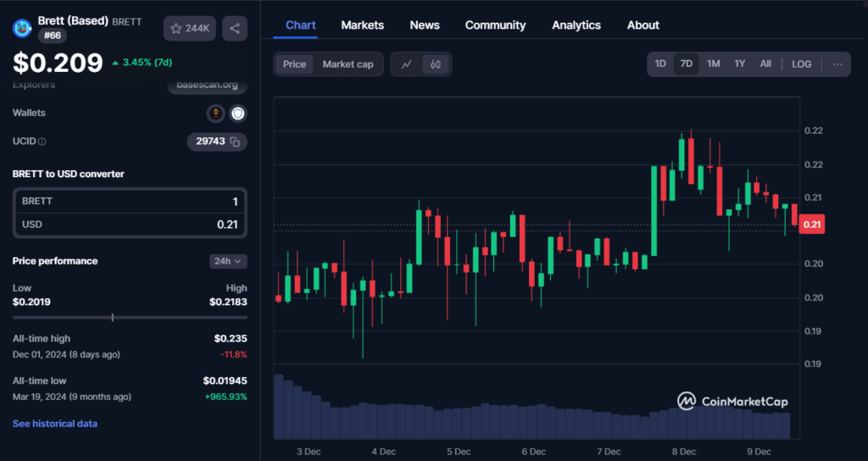Toggle LOG scale on chart
This screenshot has height=461, width=868.
coord(802,64)
